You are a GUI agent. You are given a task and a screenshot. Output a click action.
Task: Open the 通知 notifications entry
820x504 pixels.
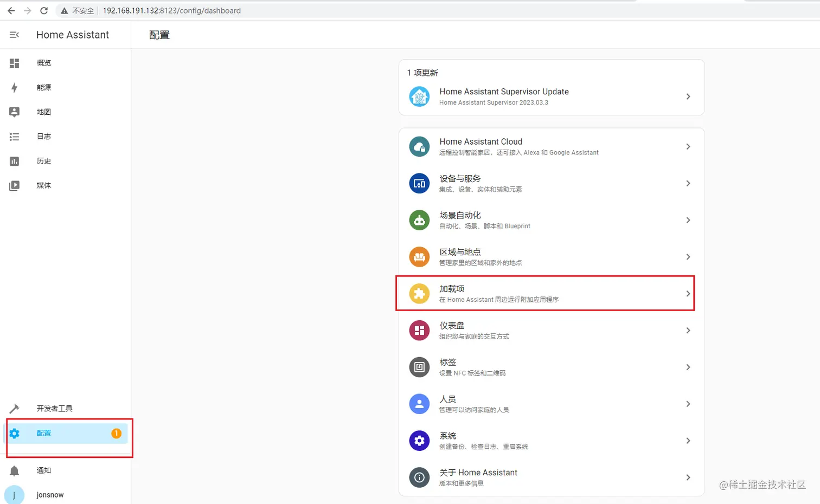[x=44, y=470]
